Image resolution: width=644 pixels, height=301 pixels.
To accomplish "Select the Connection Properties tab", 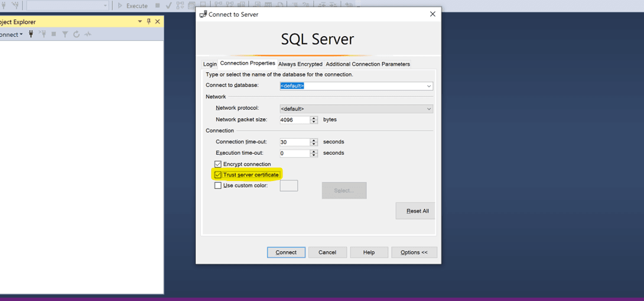I will click(247, 63).
